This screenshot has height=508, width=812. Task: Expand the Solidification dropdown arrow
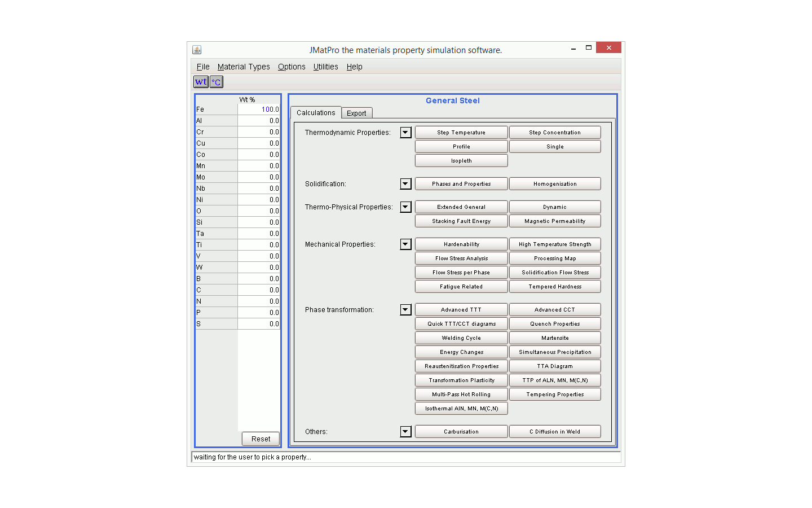(405, 184)
